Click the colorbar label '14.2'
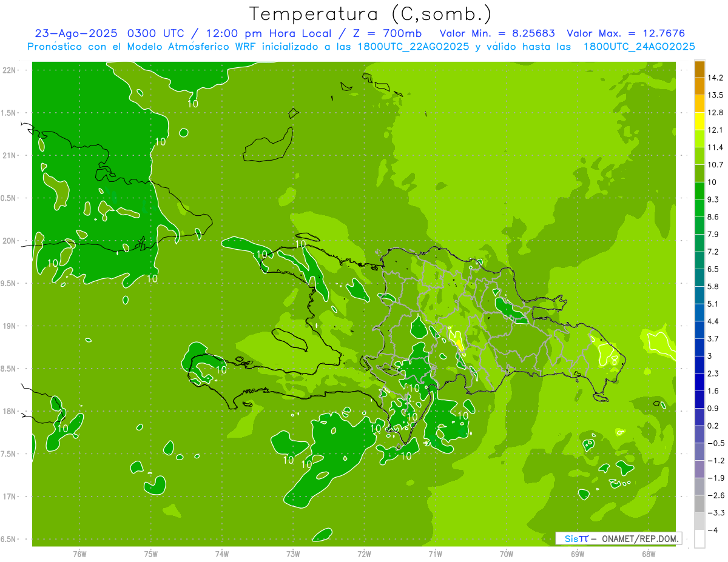The image size is (728, 562). pyautogui.click(x=716, y=78)
